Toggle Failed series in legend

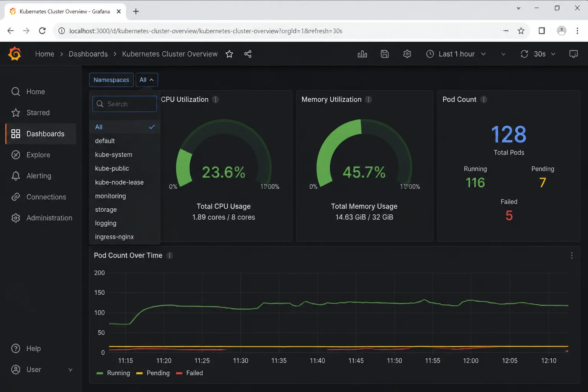pyautogui.click(x=189, y=373)
